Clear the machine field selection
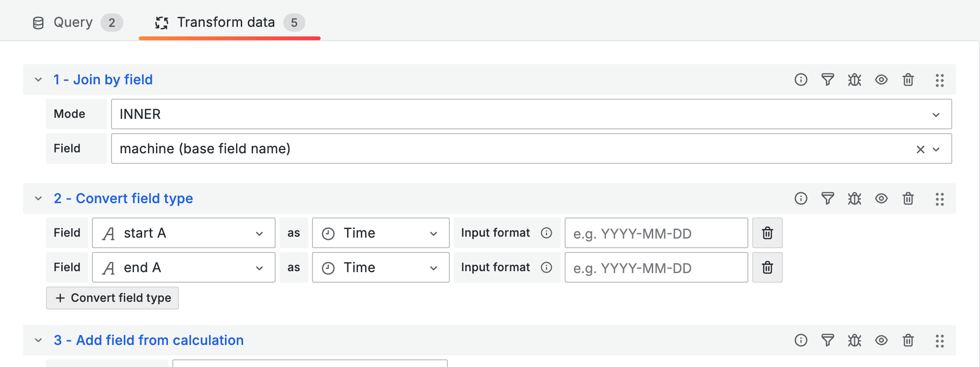Image resolution: width=980 pixels, height=367 pixels. [x=920, y=149]
